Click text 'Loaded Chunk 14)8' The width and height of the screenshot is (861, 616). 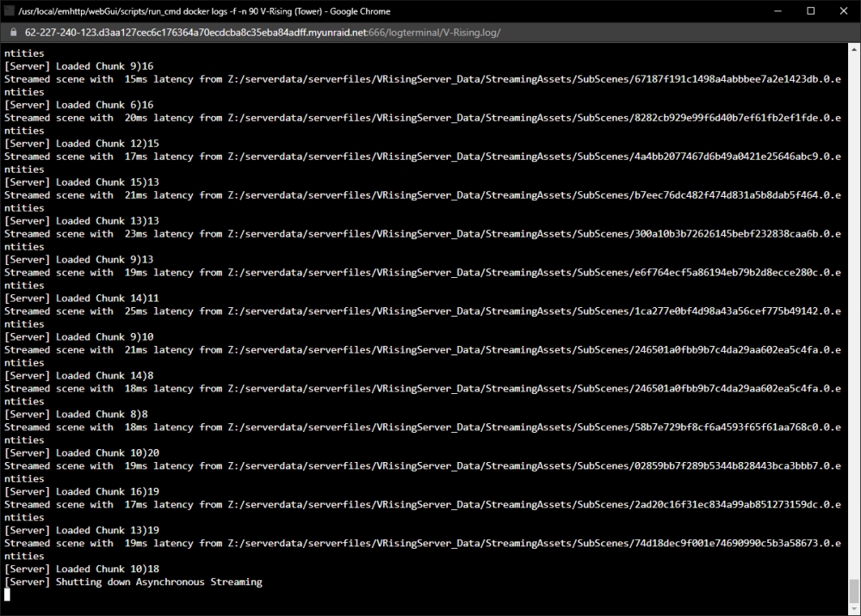105,375
